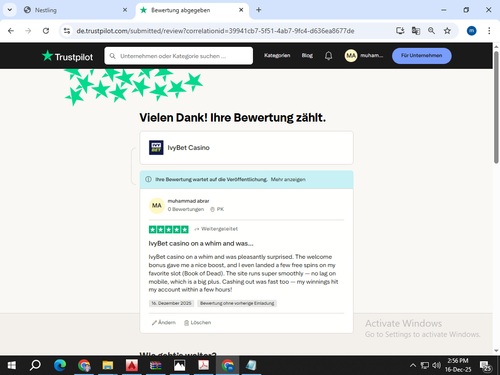Image resolution: width=500 pixels, height=375 pixels.
Task: Open File Explorer from taskbar
Action: pos(108,365)
